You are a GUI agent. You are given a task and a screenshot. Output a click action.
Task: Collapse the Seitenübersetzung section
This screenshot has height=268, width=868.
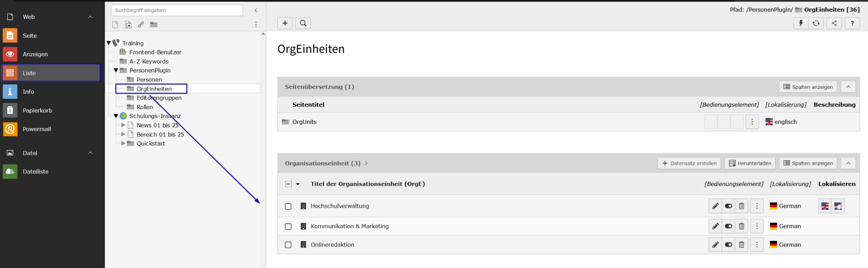click(x=848, y=87)
